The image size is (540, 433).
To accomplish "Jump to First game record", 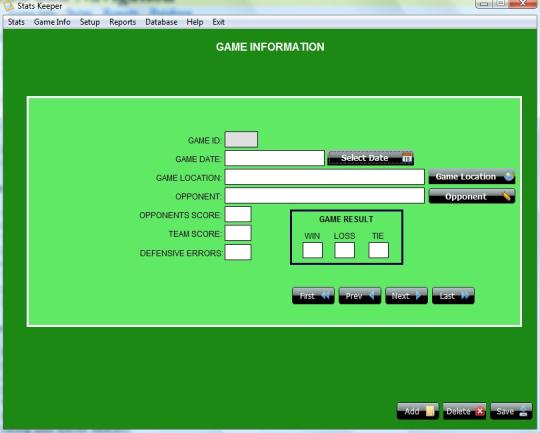I will 313,296.
